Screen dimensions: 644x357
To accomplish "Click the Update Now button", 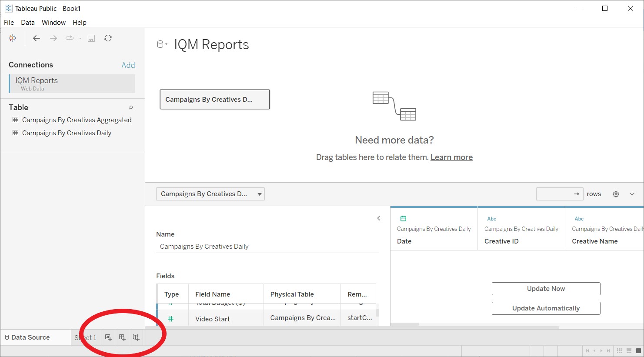I will 546,289.
